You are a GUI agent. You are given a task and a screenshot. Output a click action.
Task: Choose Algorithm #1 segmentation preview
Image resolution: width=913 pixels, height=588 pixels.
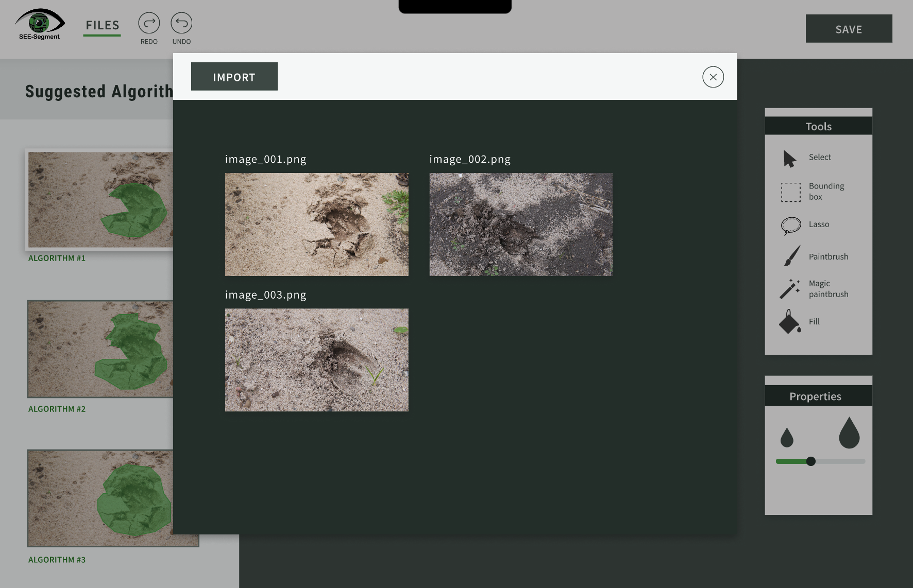pyautogui.click(x=100, y=200)
